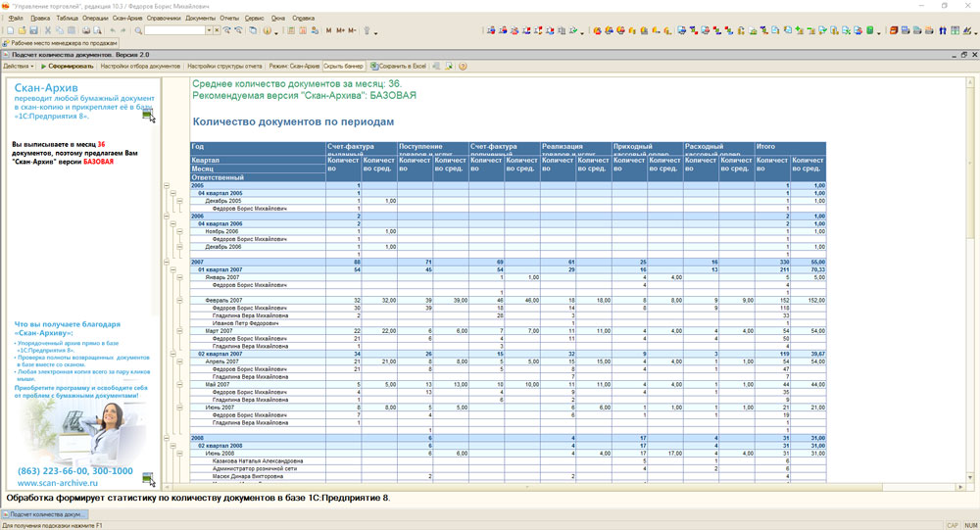This screenshot has height=530, width=980.
Task: Click the search magnifier icon in toolbar
Action: click(139, 30)
